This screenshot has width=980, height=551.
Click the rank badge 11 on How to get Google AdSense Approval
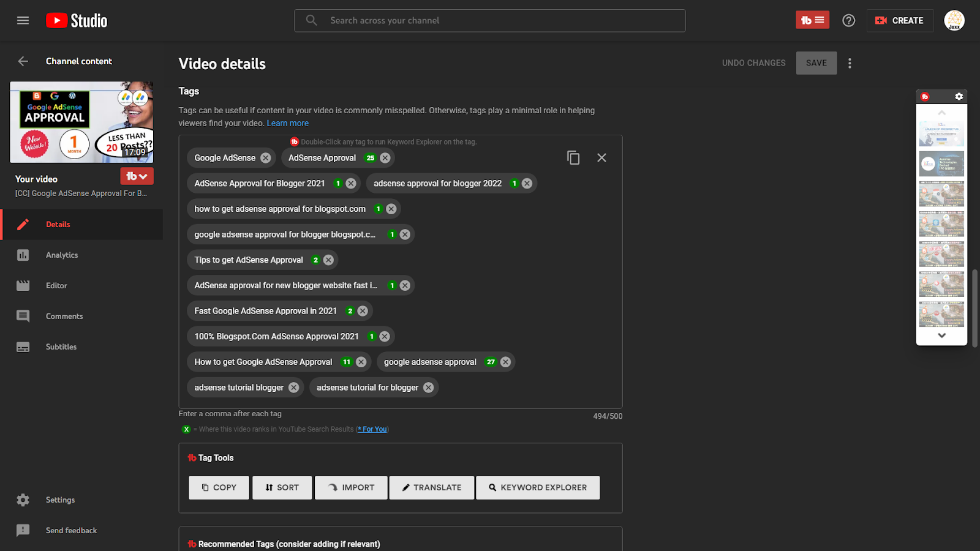[346, 362]
